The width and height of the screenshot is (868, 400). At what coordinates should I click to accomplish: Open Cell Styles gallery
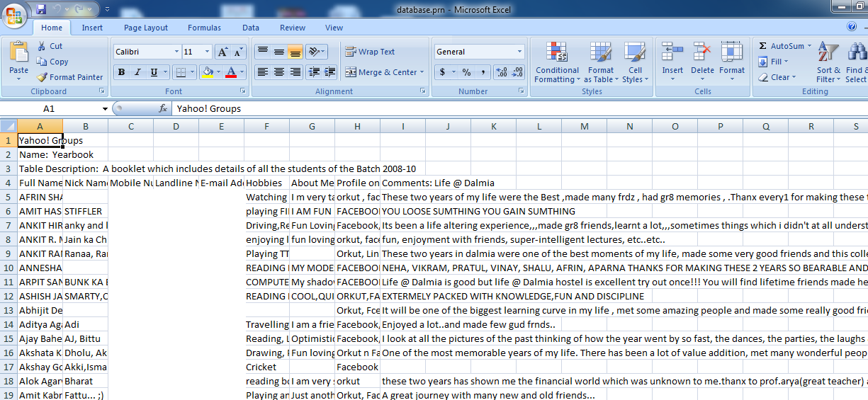coord(636,62)
